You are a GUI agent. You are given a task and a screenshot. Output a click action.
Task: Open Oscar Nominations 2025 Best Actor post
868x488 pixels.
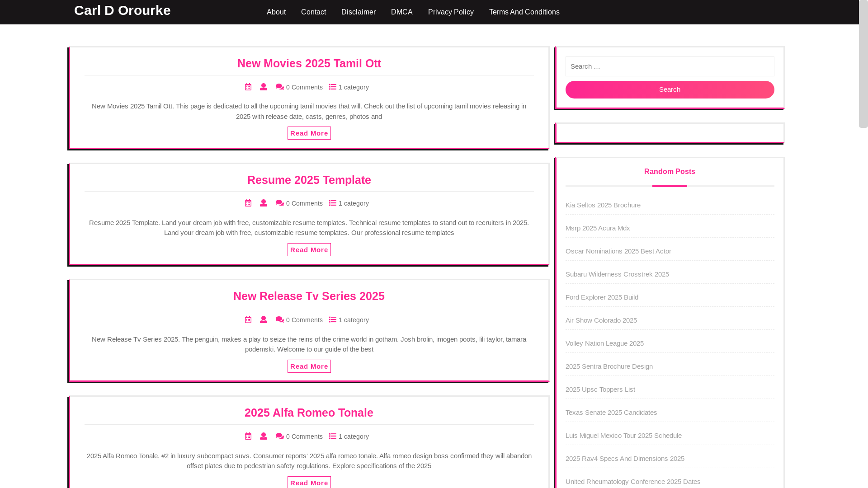[618, 251]
